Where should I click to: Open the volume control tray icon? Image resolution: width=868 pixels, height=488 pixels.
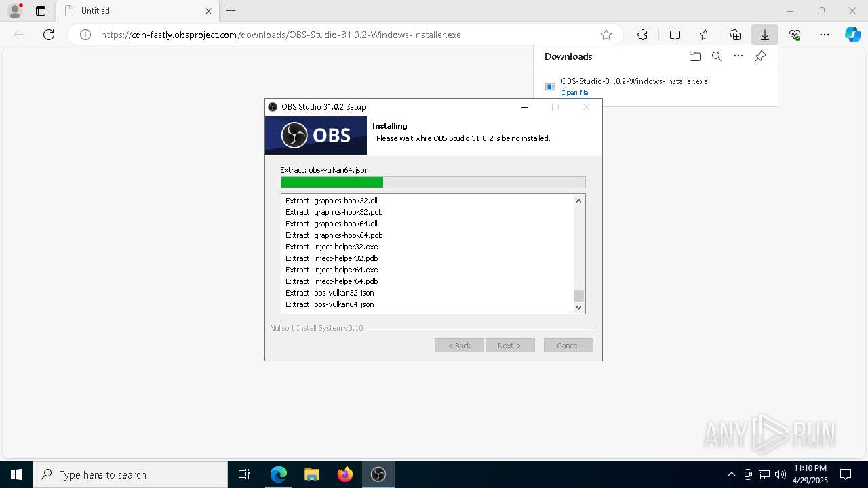point(781,474)
